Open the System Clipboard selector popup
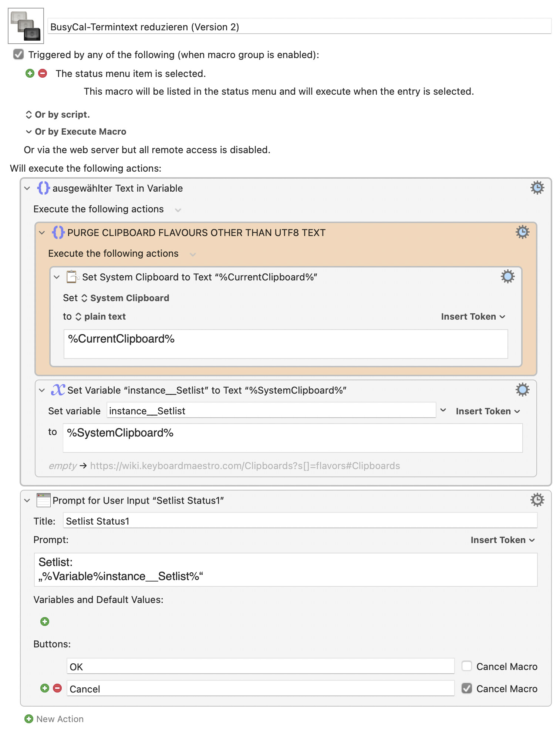The height and width of the screenshot is (731, 560). tap(126, 298)
